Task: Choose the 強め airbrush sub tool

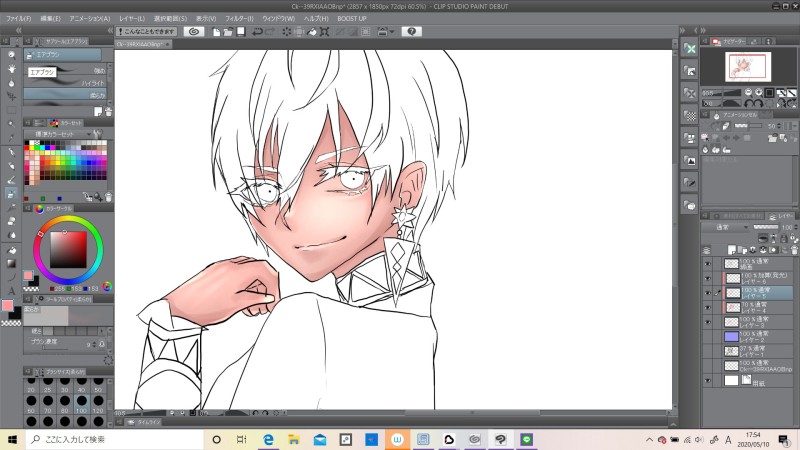Action: 65,70
